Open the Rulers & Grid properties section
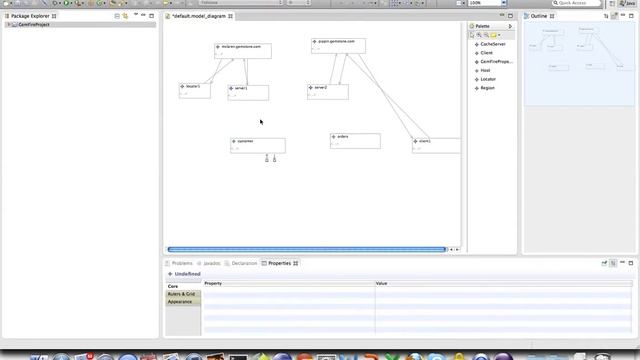Screen dimensions: 640x360 tap(183, 294)
